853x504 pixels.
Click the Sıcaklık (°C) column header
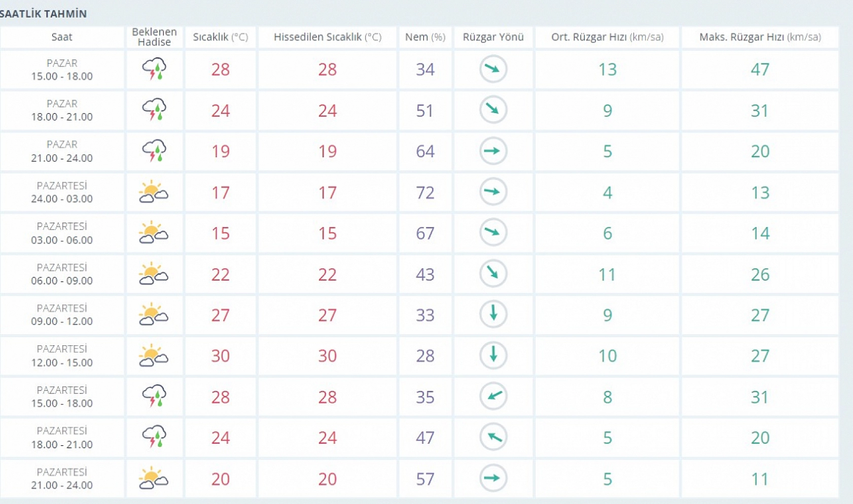pyautogui.click(x=220, y=37)
